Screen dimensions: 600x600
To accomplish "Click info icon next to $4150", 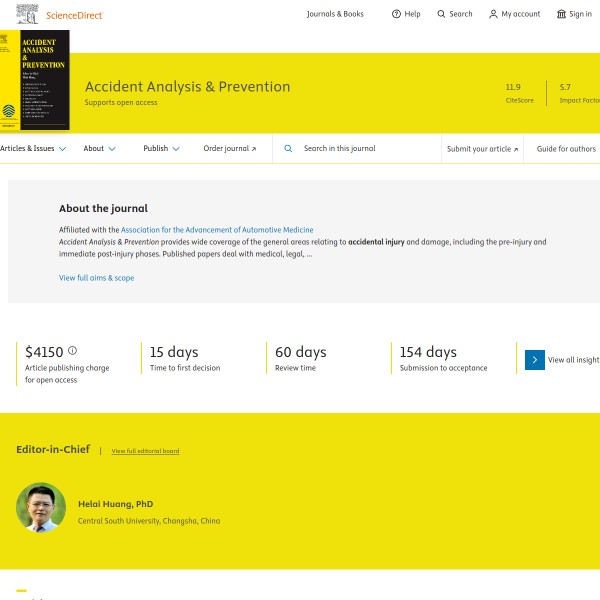I will click(72, 351).
